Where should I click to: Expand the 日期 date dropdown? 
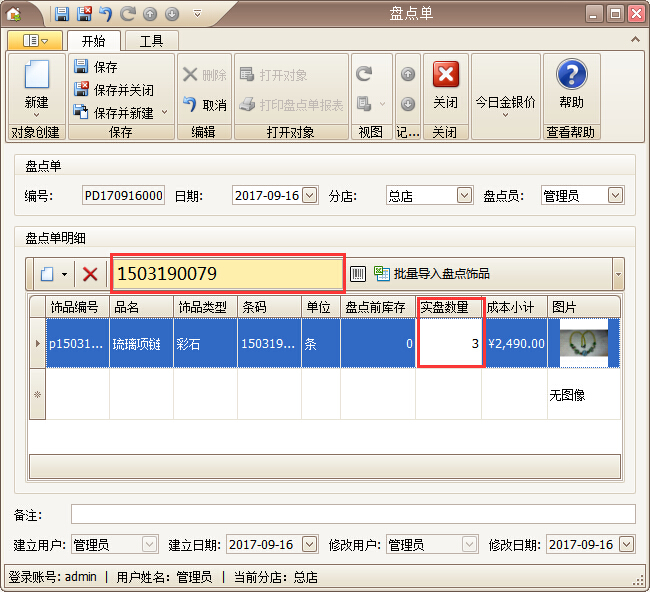(x=309, y=196)
